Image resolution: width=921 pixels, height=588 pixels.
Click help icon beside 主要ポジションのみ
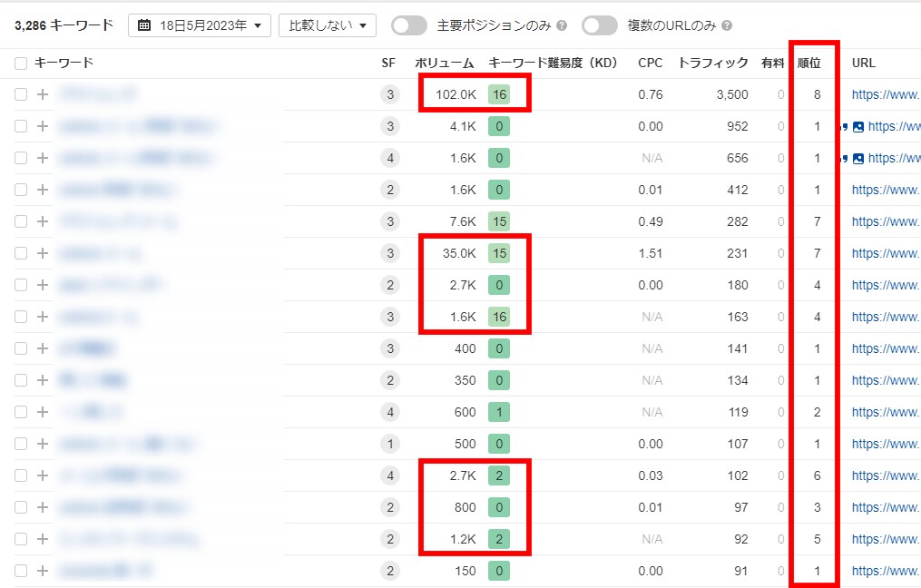pos(562,25)
